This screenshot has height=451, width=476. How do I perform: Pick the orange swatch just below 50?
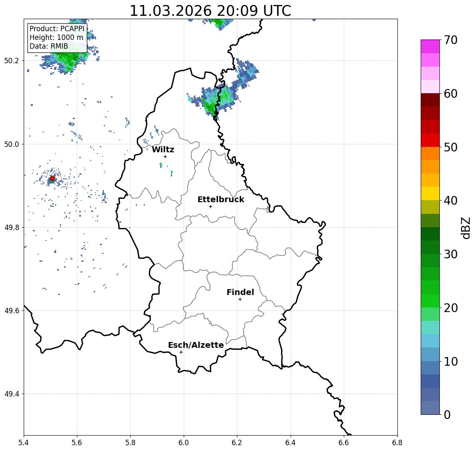click(430, 154)
